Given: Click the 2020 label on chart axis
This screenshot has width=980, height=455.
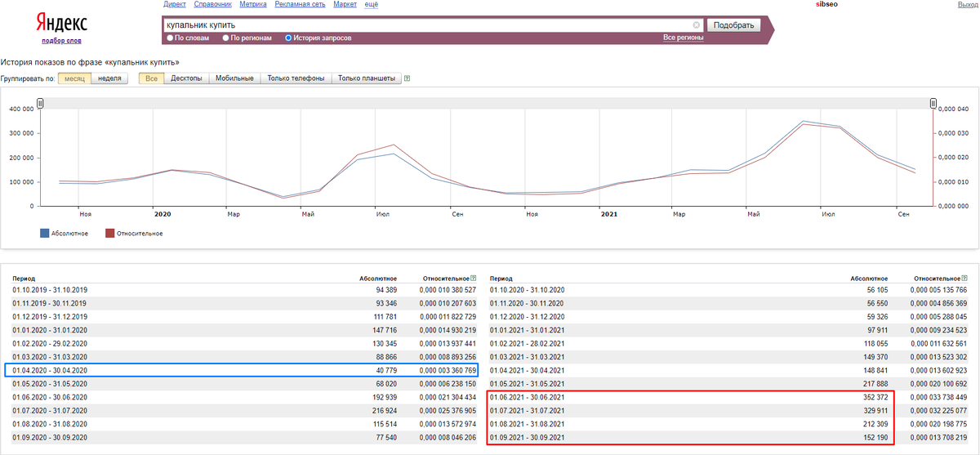Looking at the screenshot, I should pyautogui.click(x=163, y=214).
